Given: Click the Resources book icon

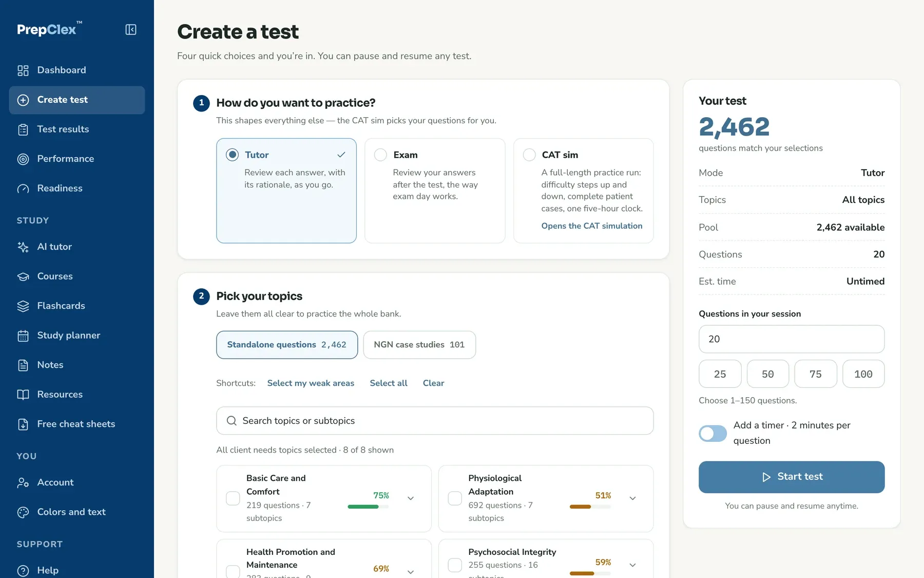Looking at the screenshot, I should tap(23, 395).
